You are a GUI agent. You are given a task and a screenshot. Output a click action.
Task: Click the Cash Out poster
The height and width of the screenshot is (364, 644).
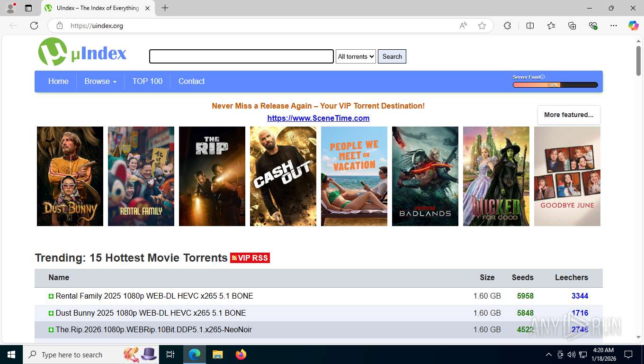tap(283, 176)
